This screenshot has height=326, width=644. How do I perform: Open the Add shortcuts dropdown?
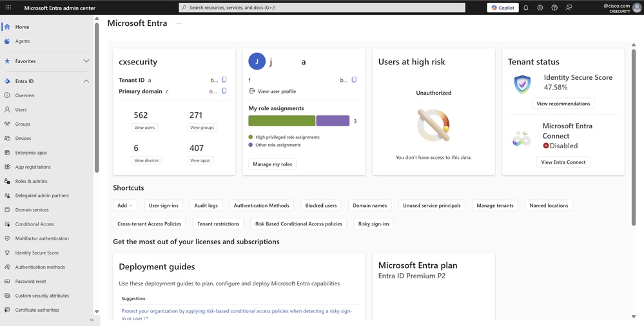click(x=125, y=206)
